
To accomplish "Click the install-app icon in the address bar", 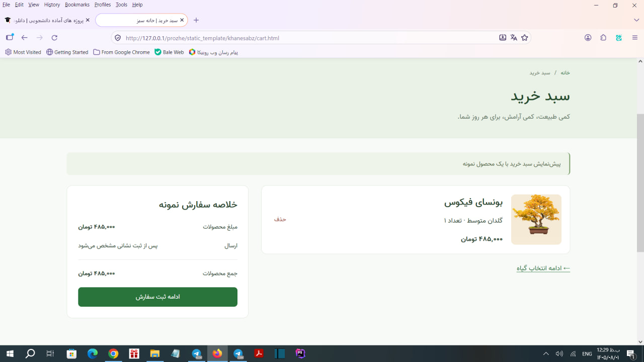I will pyautogui.click(x=503, y=38).
